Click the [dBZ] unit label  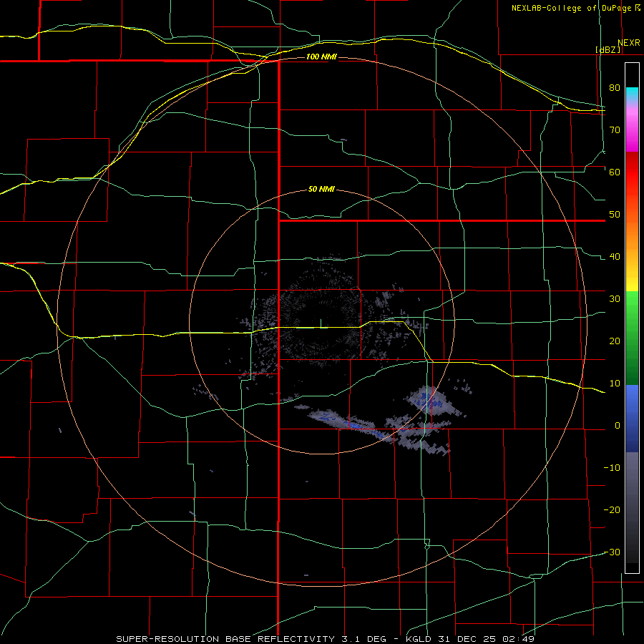608,50
